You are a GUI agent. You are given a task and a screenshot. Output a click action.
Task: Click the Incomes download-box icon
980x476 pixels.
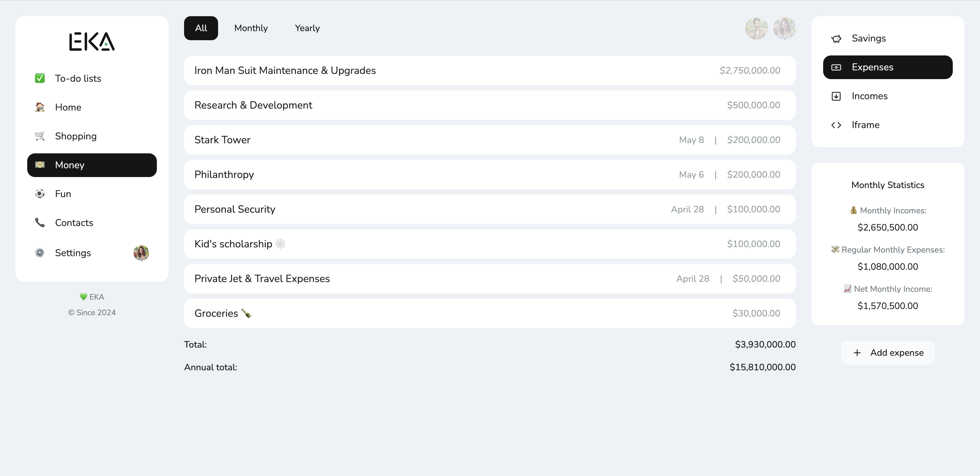(836, 96)
